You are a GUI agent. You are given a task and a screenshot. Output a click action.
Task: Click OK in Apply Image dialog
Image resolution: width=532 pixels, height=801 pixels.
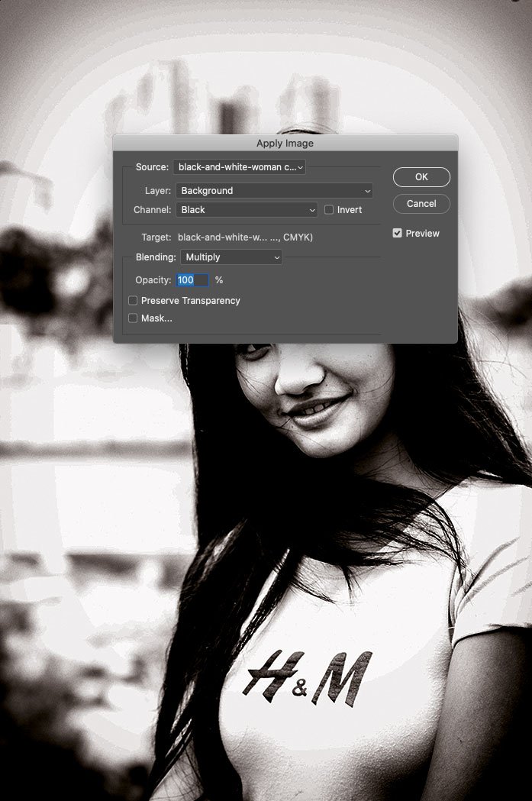click(421, 176)
